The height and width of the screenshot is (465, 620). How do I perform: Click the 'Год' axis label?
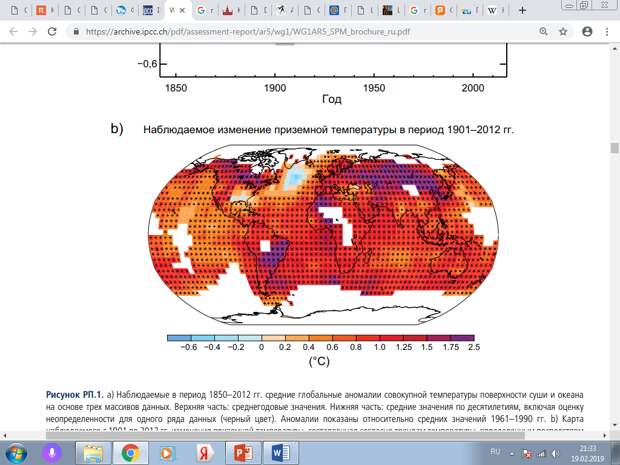pyautogui.click(x=331, y=99)
